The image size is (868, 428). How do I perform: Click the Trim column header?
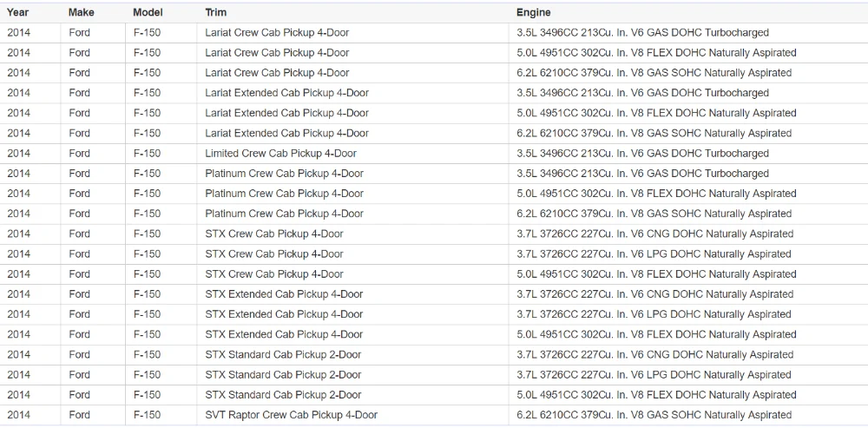(x=216, y=12)
